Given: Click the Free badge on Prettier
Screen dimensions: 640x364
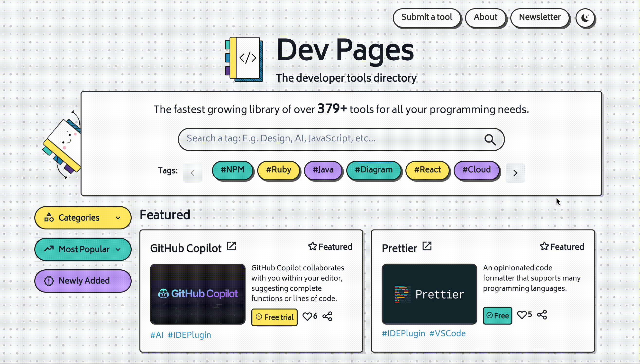Looking at the screenshot, I should click(x=497, y=316).
